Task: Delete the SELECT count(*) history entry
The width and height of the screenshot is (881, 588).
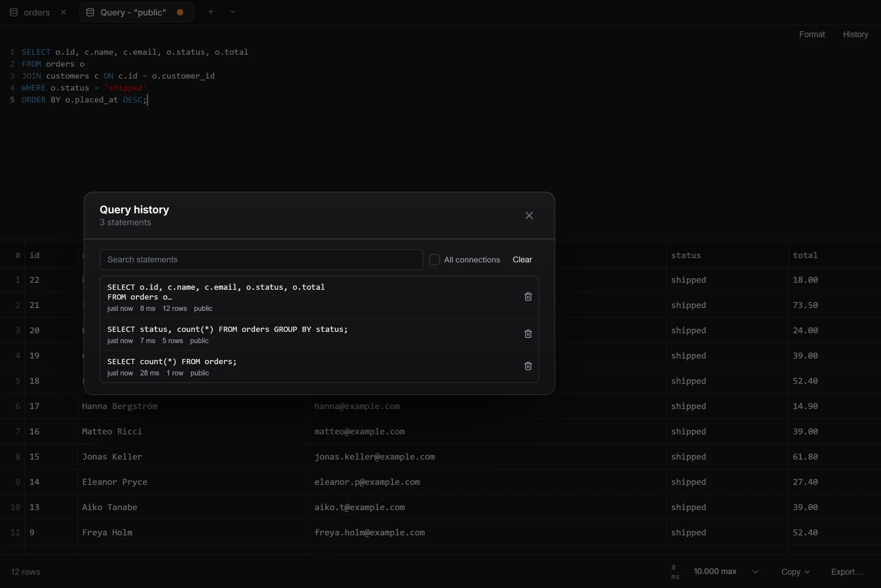Action: pos(528,366)
